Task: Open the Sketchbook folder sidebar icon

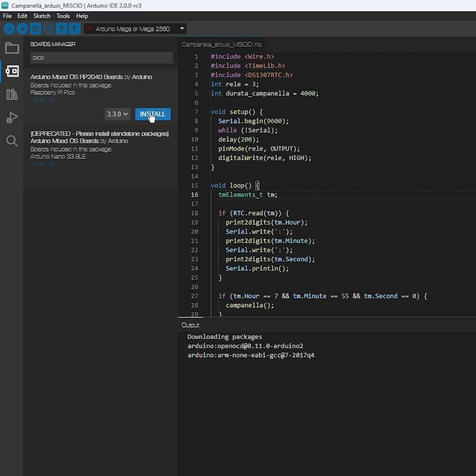Action: tap(12, 48)
